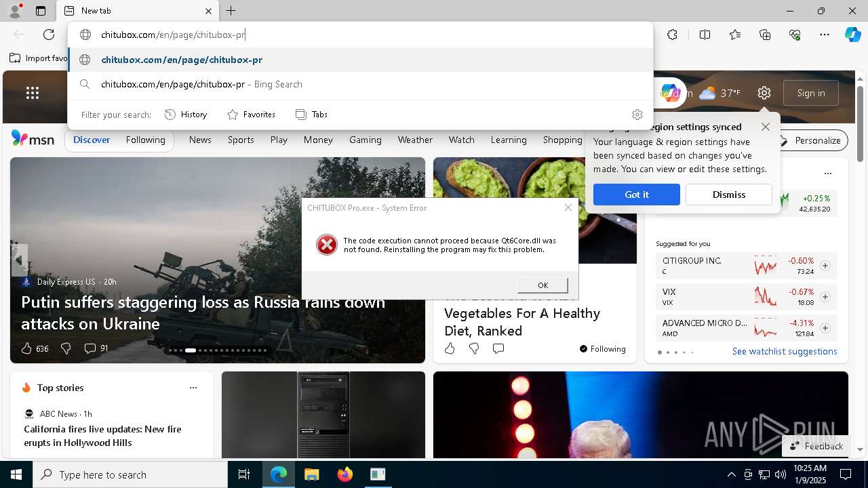Open a new tab with plus button

[x=231, y=11]
